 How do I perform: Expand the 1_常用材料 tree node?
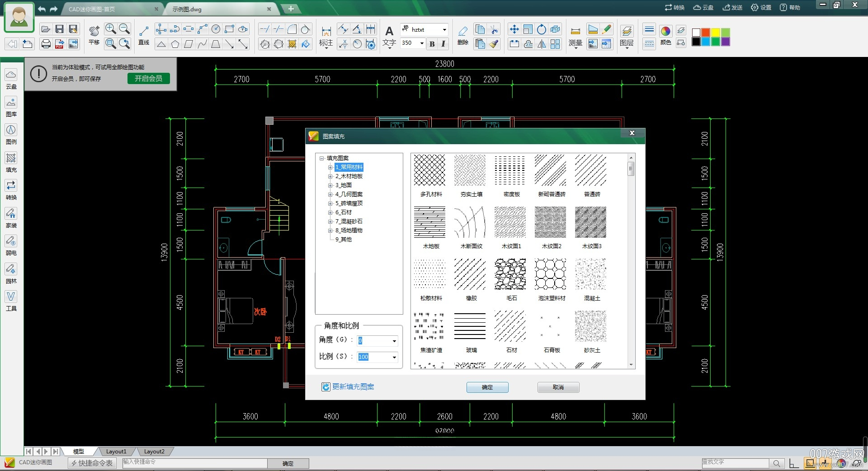coord(330,167)
